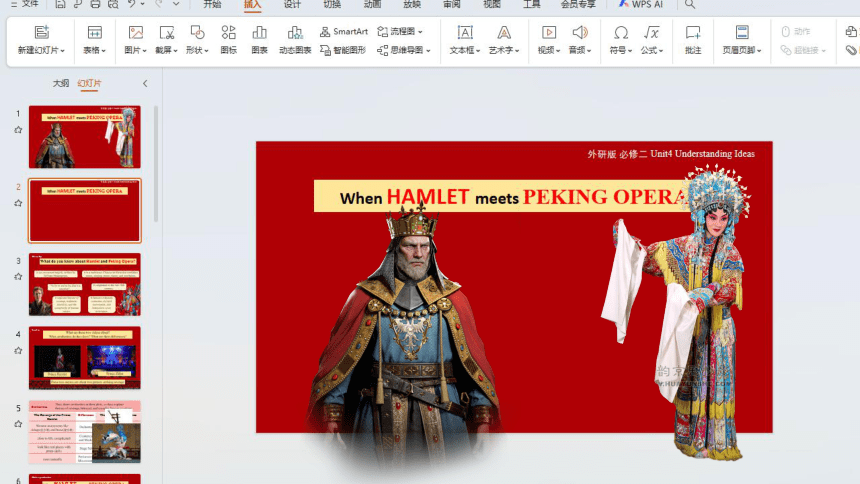Viewport: 860px width, 484px height.
Task: Insert SmartArt graphic
Action: coord(344,31)
